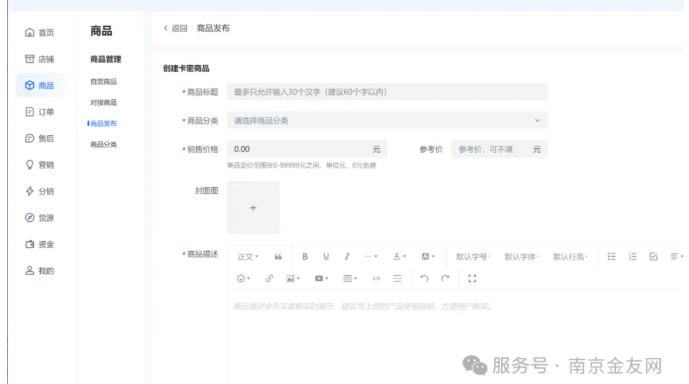Click 商品管理 submenu heading
Image resolution: width=689 pixels, height=384 pixels.
click(x=105, y=59)
